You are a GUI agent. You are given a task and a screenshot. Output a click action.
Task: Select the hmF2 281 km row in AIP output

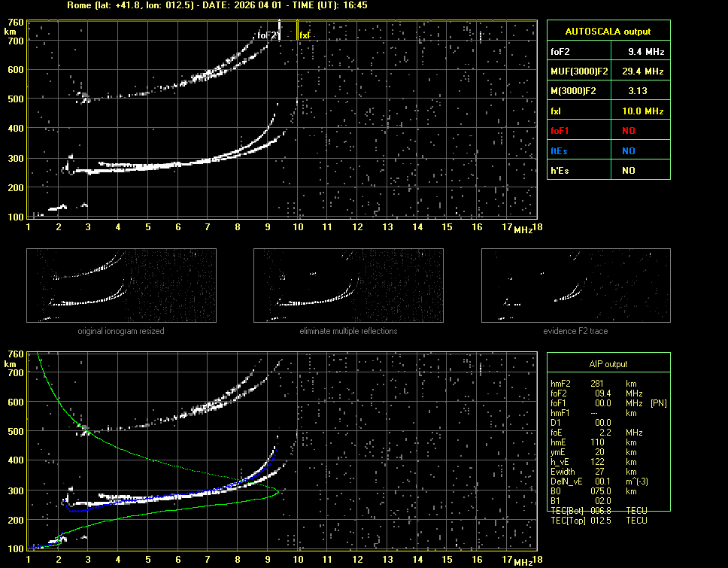pos(594,383)
